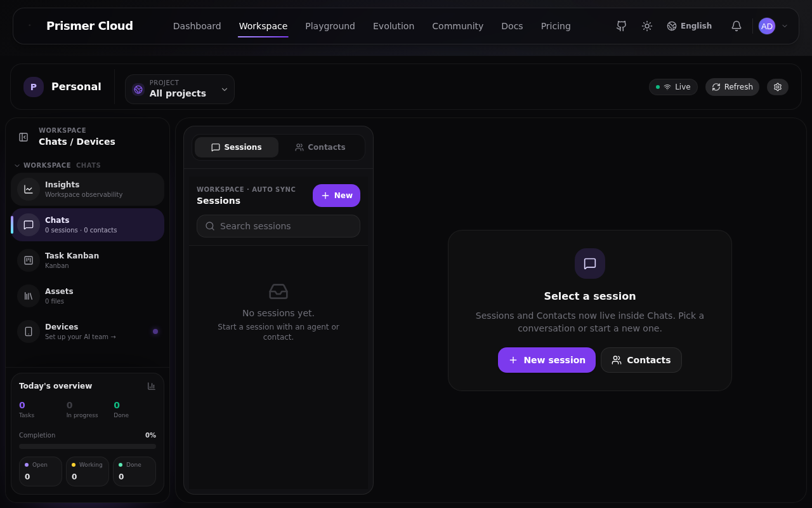Open the Workspace nav item
This screenshot has height=508, width=812.
263,26
